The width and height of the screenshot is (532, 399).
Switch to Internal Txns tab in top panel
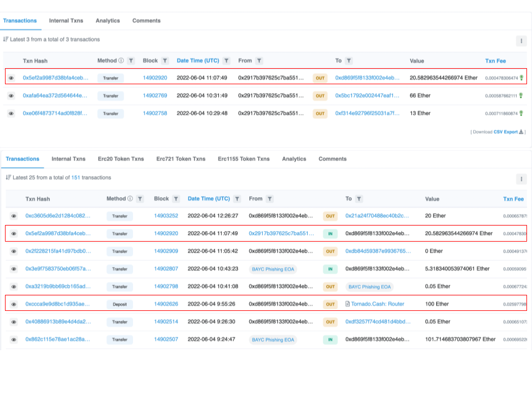(x=66, y=21)
